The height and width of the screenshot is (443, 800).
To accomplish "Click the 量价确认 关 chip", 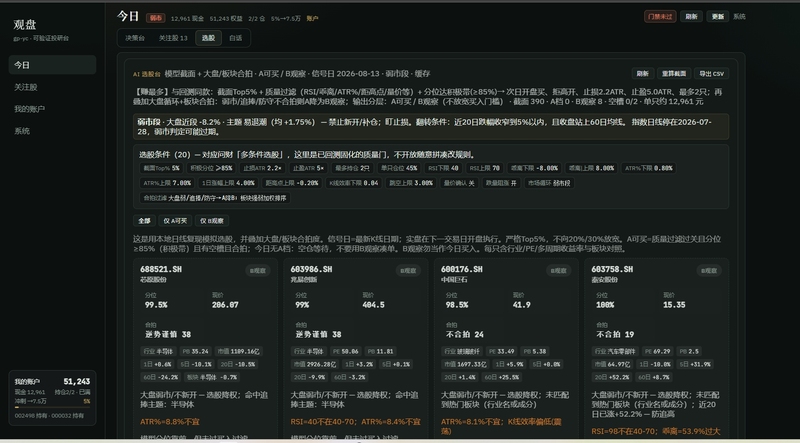I will point(459,183).
